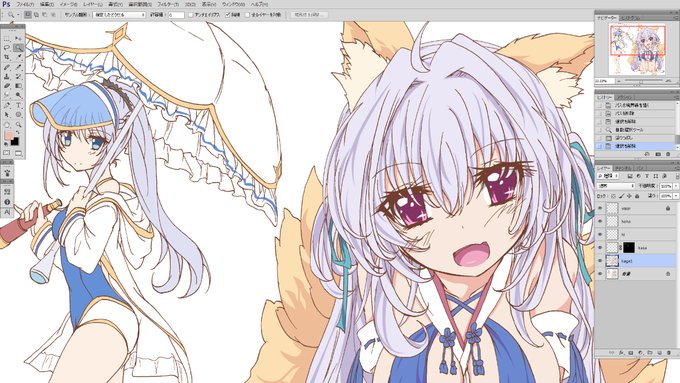Select the Dodge tool
This screenshot has width=680, height=383.
coord(18,95)
